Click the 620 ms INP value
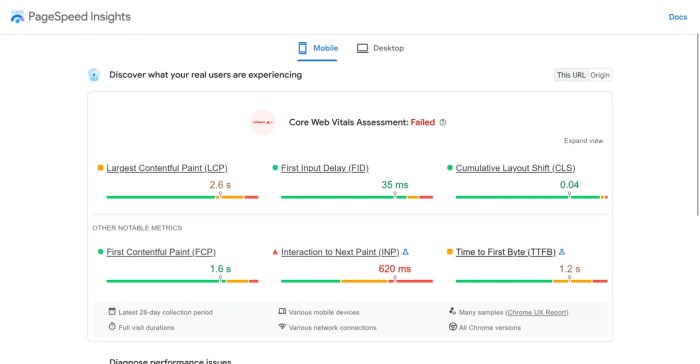Image resolution: width=700 pixels, height=364 pixels. [x=395, y=268]
